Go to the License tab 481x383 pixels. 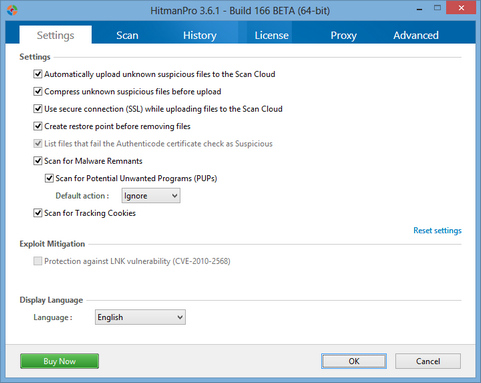(x=271, y=35)
